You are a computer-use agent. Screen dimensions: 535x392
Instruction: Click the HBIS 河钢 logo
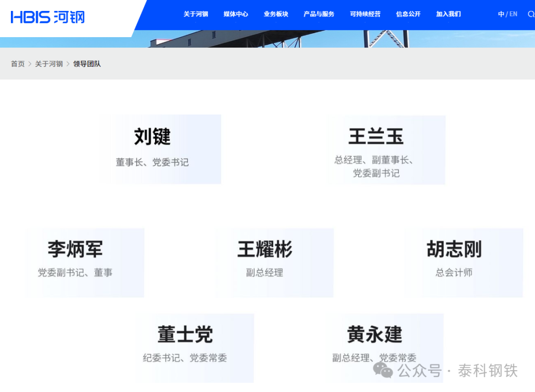48,17
